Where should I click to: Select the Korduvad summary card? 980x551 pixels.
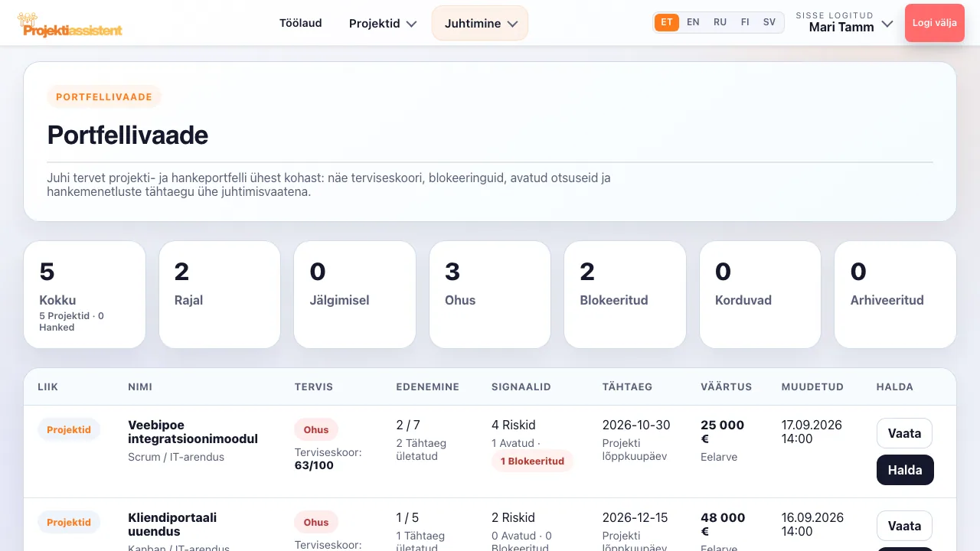point(760,295)
